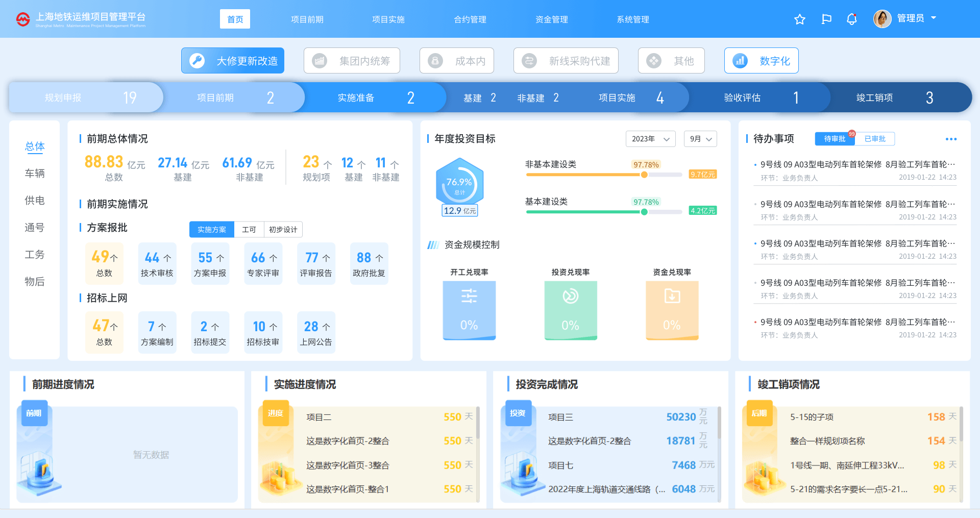Screen dimensions: 980x518
Task: Click the 数字化 bar chart icon
Action: click(740, 61)
